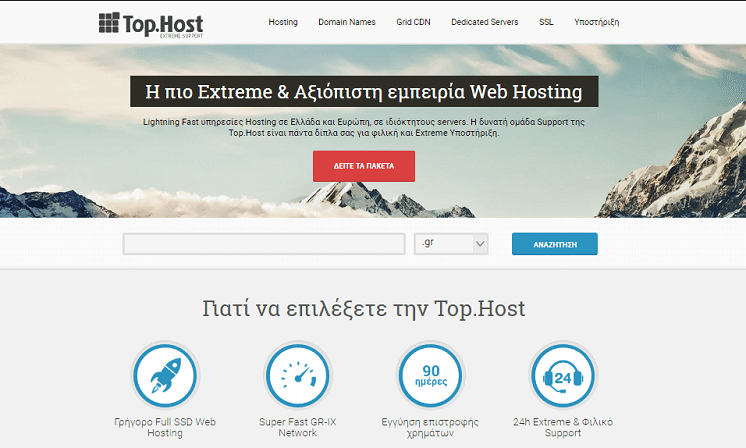Click '24h Extreme & Φιλικό Support' text
The image size is (746, 448).
click(563, 427)
